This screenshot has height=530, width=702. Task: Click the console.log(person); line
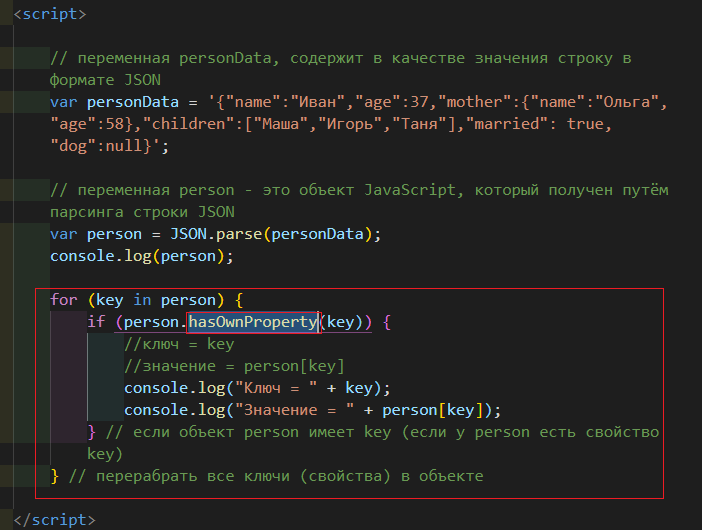(141, 256)
